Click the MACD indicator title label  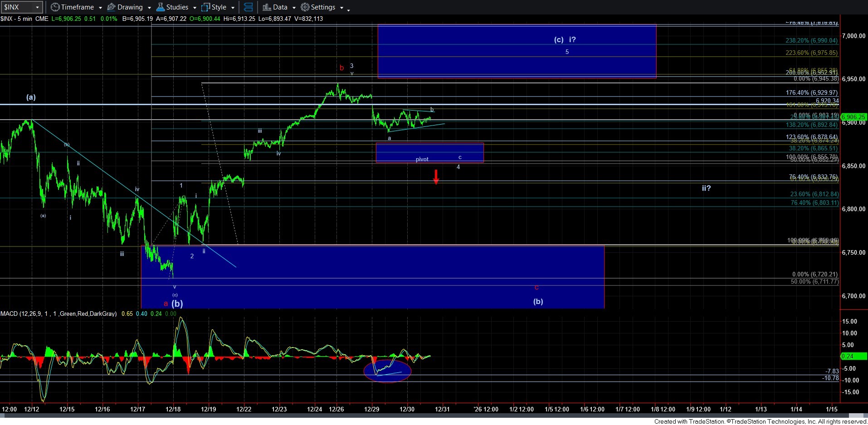point(58,314)
